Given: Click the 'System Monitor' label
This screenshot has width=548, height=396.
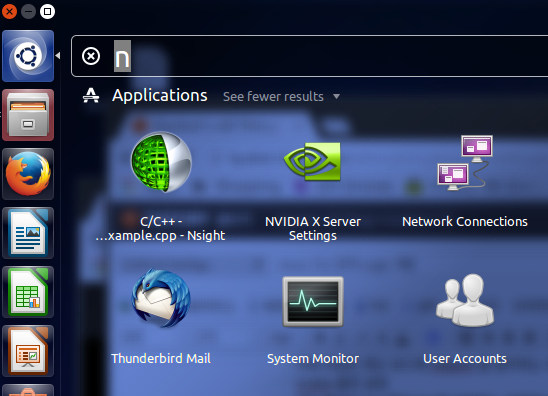Looking at the screenshot, I should point(313,359).
